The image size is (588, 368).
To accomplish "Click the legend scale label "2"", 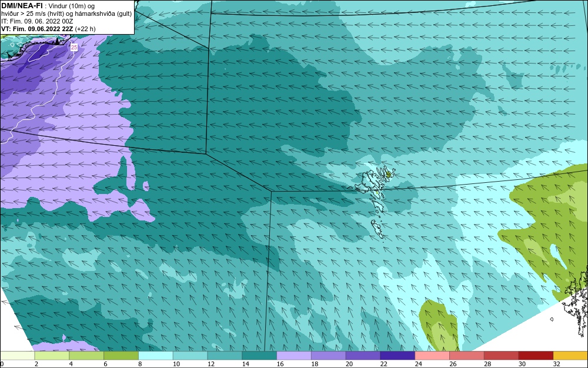I will click(36, 364).
